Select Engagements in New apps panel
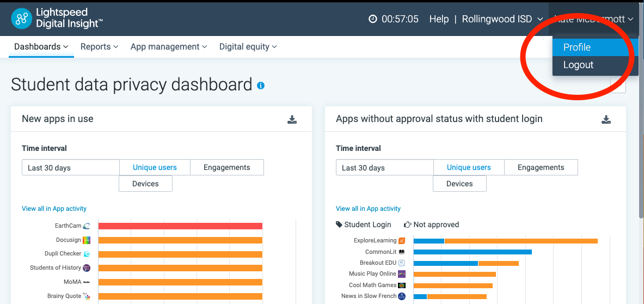This screenshot has height=304, width=644. [226, 168]
